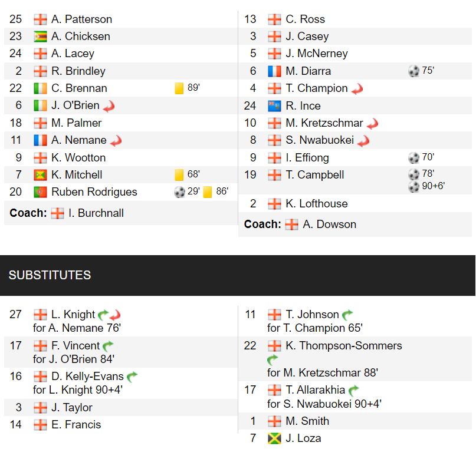476x449 pixels.
Task: Open K. Lofthouse player link
Action: coord(317,204)
